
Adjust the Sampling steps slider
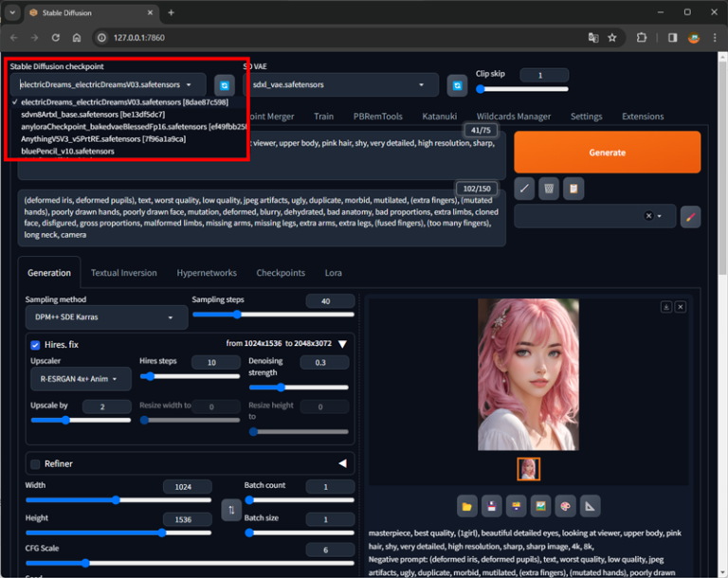(x=273, y=315)
